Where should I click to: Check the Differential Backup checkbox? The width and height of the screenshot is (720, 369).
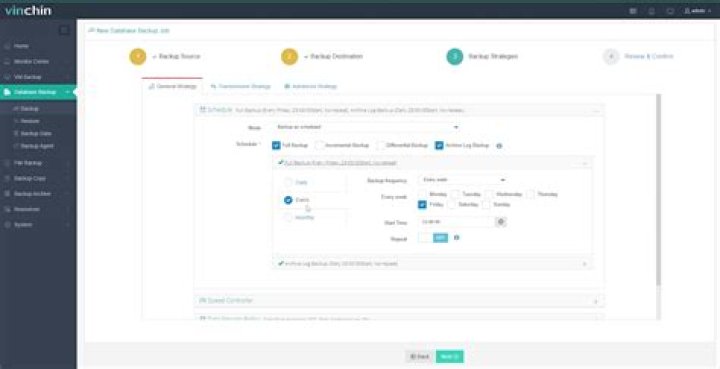380,145
